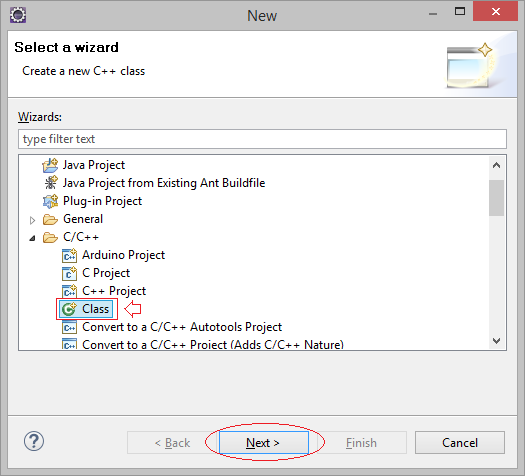Select the Ant Buildfile project icon
This screenshot has width=525, height=476.
pos(51,183)
